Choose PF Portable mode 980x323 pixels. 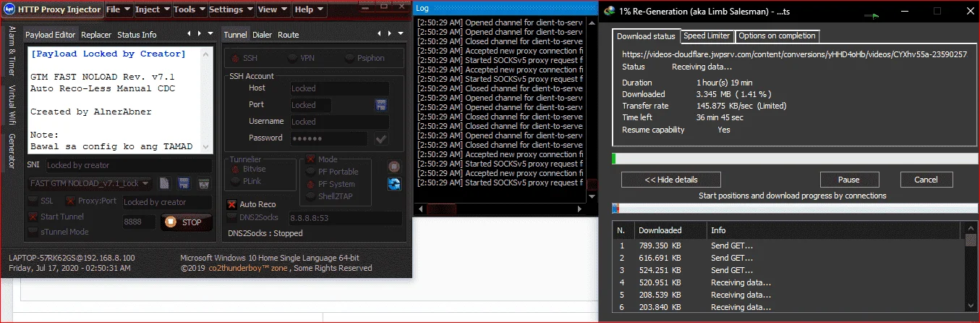pos(332,172)
